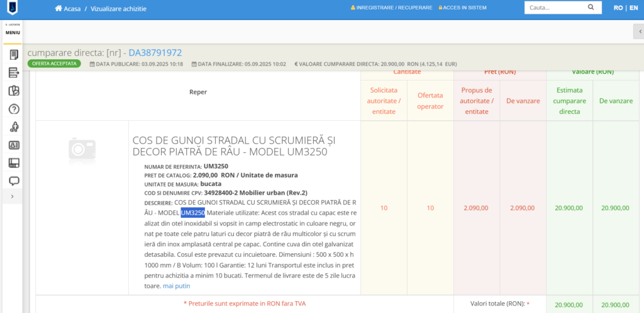
Task: Collapse the right panel arrow
Action: click(638, 31)
